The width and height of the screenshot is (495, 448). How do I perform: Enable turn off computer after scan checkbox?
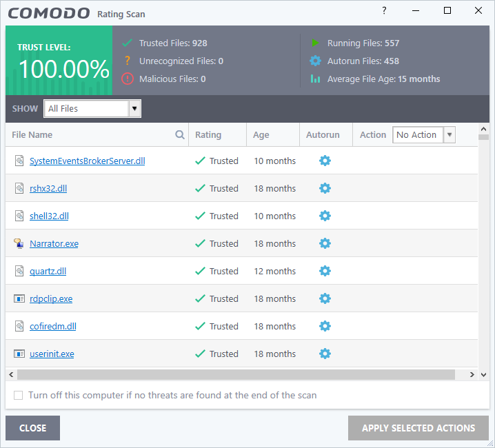(19, 396)
